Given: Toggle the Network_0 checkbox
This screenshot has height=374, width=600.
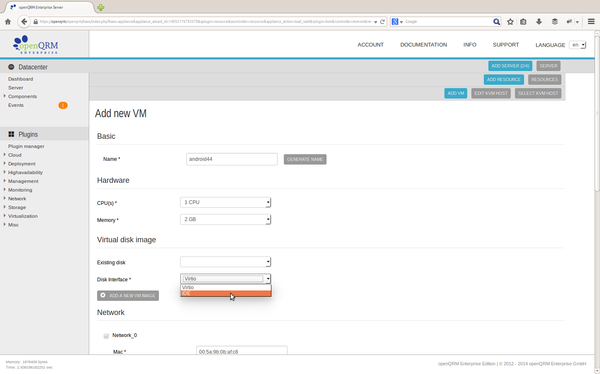Looking at the screenshot, I should point(106,336).
